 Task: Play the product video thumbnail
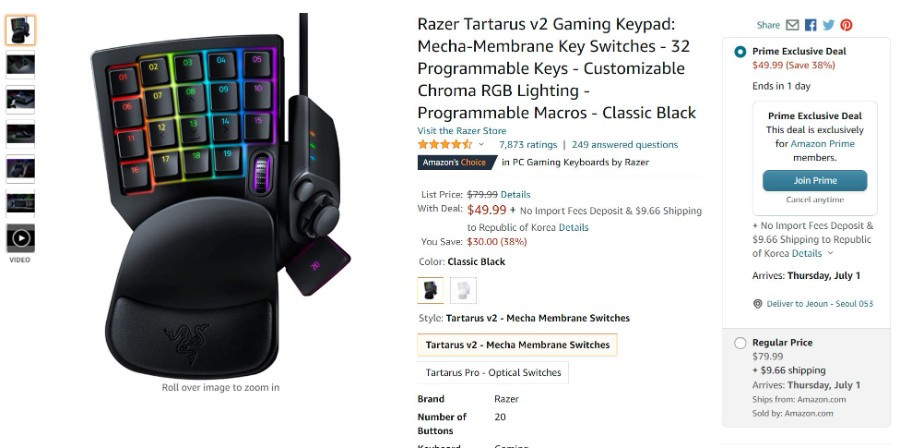(x=21, y=238)
